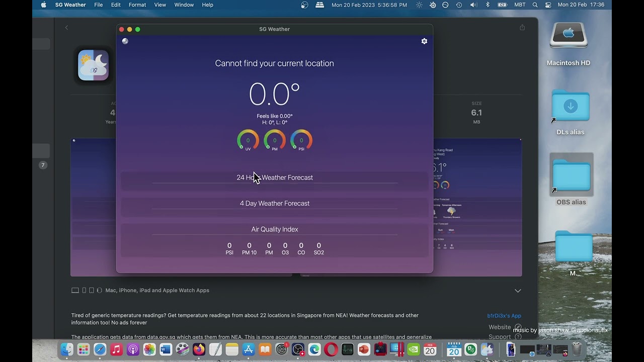Expand App Store platform compatibility chevron
This screenshot has height=362, width=644.
(x=518, y=291)
